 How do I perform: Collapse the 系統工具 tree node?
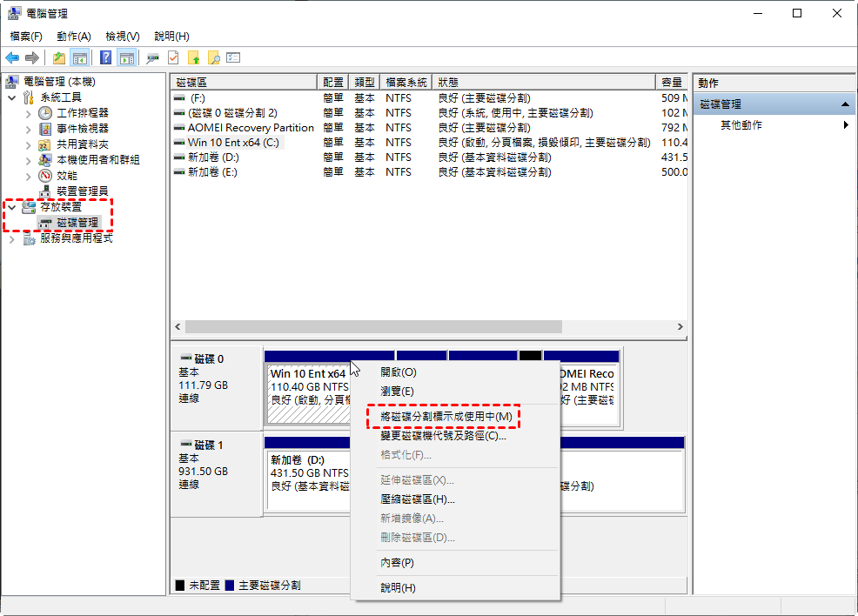(12, 97)
